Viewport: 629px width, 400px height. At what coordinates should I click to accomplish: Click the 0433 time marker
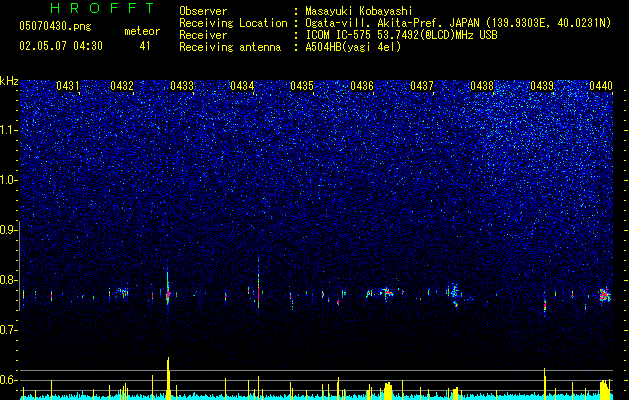pyautogui.click(x=182, y=86)
